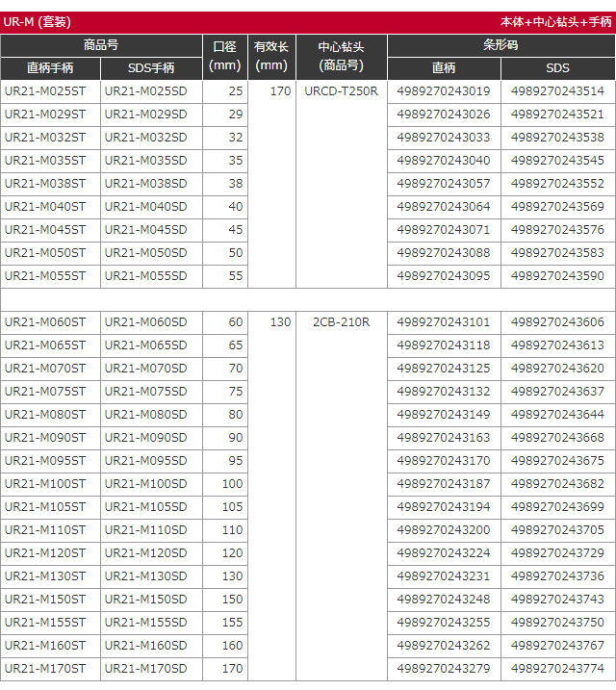This screenshot has width=616, height=690.
Task: Select the 口径 (mm) column header
Action: pos(224,57)
